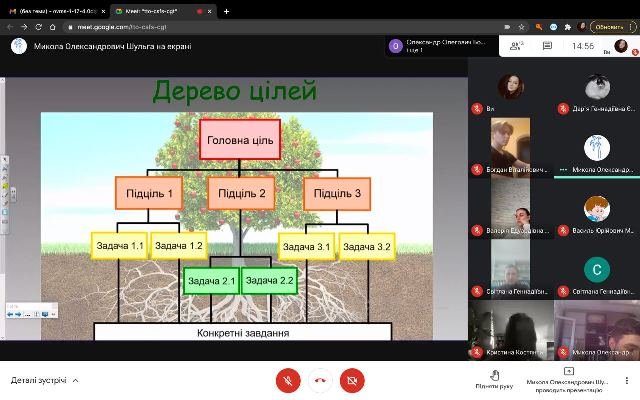This screenshot has width=640, height=400.
Task: Open a new browser tab
Action: (x=226, y=11)
